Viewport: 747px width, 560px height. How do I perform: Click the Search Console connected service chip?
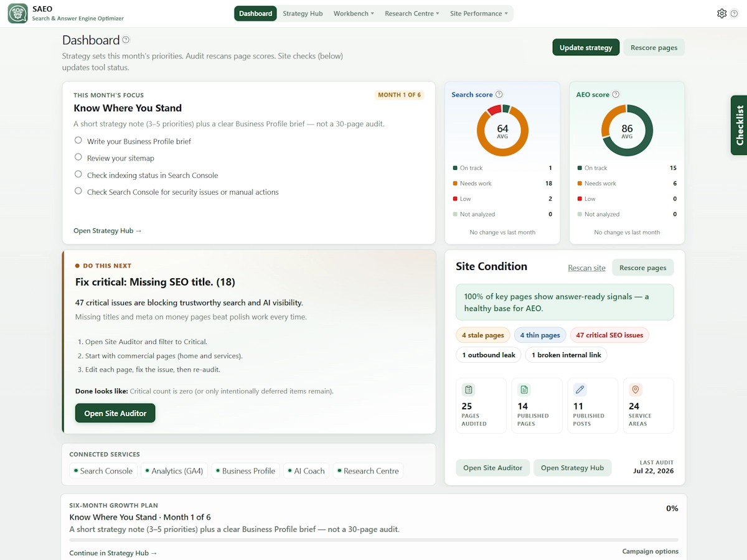click(103, 471)
